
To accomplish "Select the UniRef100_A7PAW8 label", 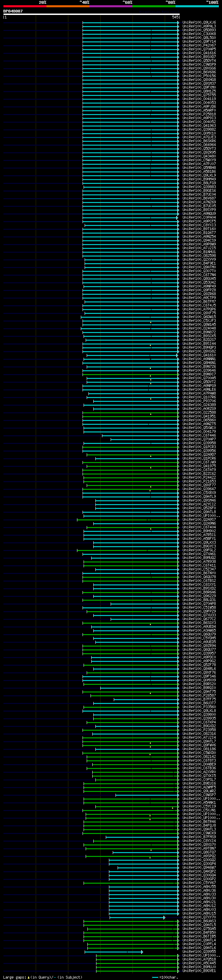I will 199,394.
